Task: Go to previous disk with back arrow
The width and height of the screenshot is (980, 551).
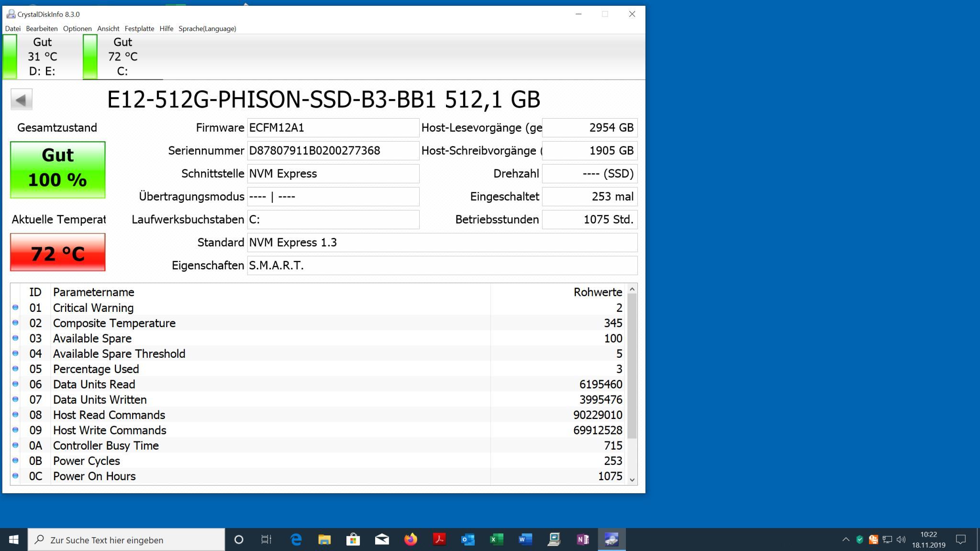Action: (22, 100)
